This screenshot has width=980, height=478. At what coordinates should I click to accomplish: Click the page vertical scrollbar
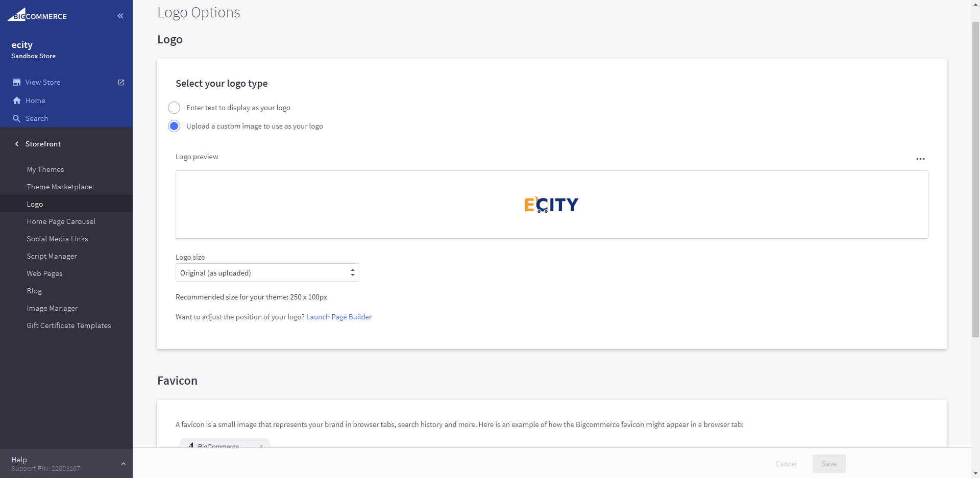point(975,179)
